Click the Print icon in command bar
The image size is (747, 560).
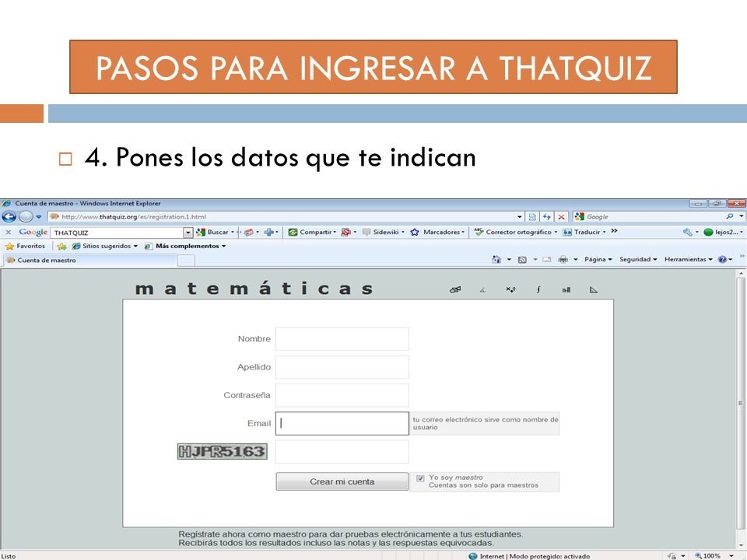(563, 260)
